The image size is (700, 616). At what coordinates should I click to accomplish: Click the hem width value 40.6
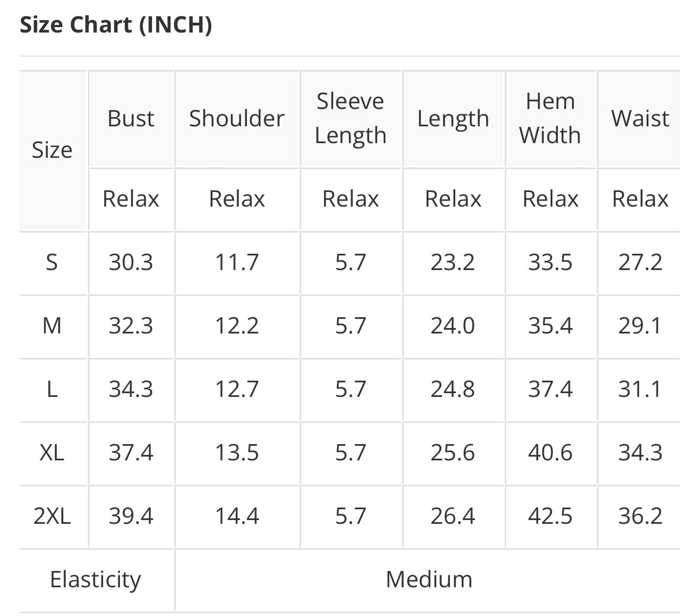[550, 452]
